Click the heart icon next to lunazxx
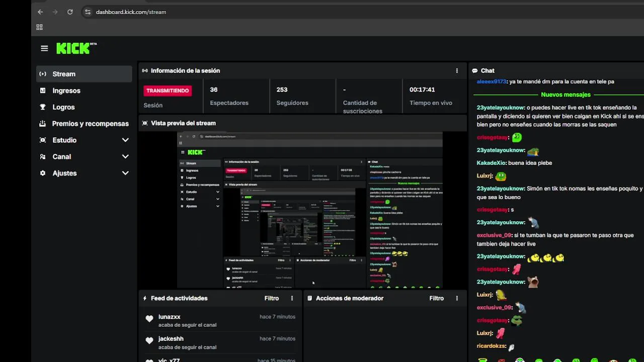Viewport: 644px width, 362px height. [x=149, y=319]
